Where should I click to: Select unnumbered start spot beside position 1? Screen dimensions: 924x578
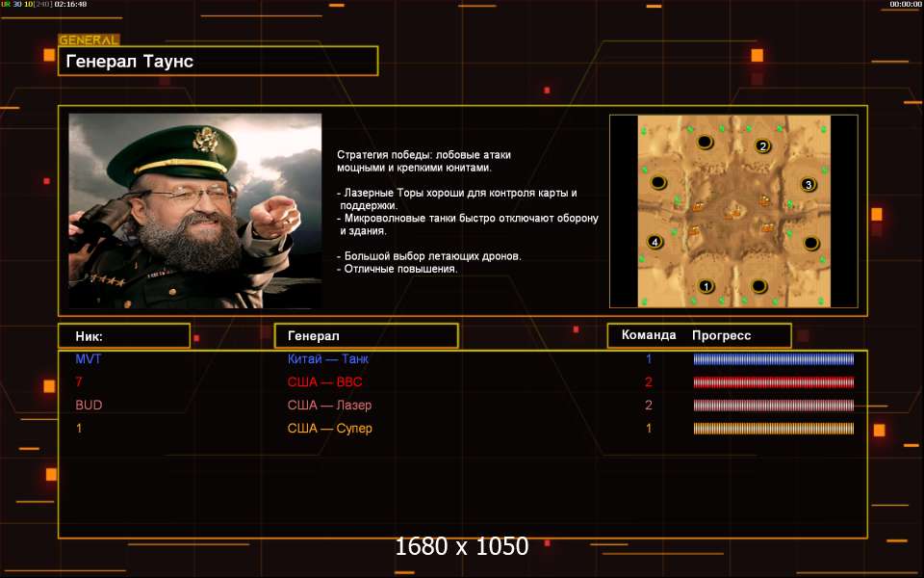coord(758,287)
